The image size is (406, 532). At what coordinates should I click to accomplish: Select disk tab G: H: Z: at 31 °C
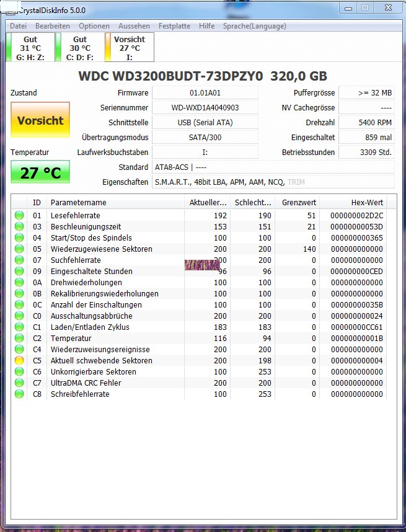tap(30, 47)
